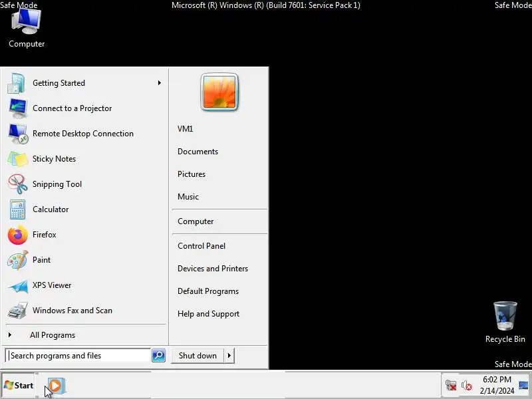Open Documents from the Start menu
This screenshot has width=532, height=399.
tap(198, 152)
